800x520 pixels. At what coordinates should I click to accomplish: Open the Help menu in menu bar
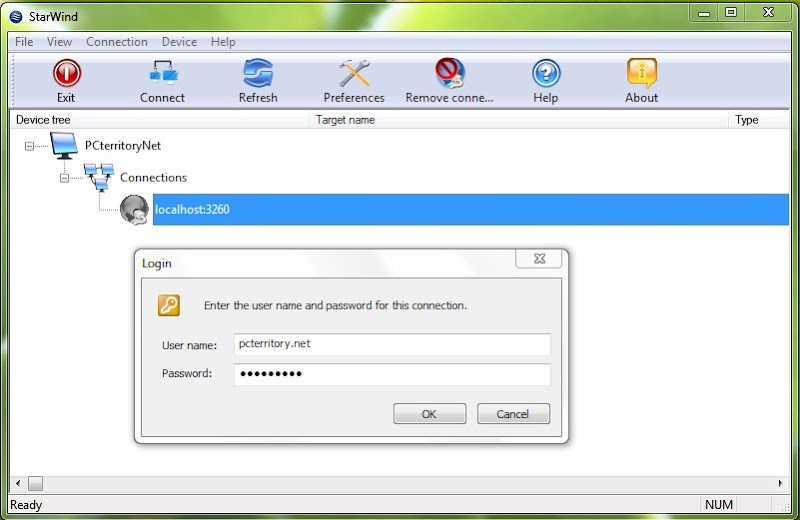pos(223,42)
